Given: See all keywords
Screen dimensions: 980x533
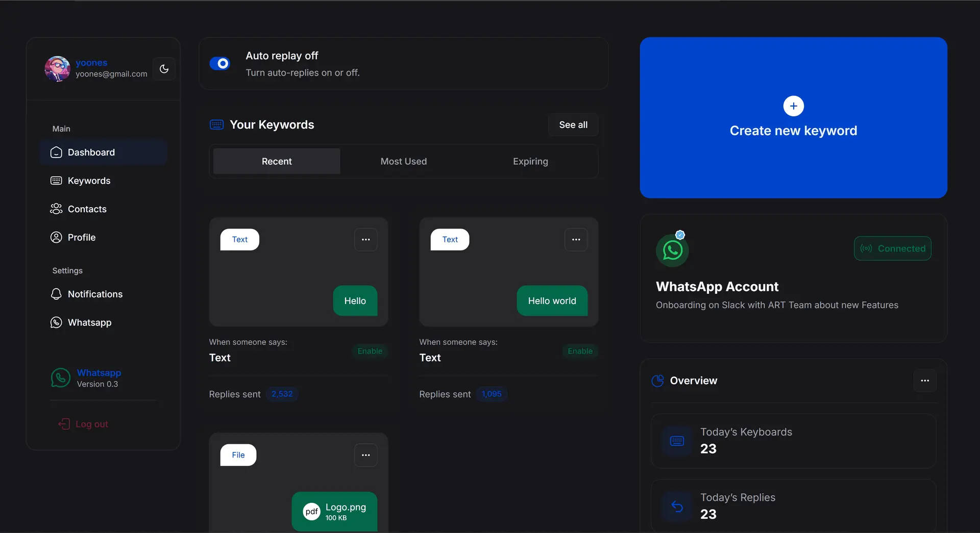Looking at the screenshot, I should point(573,125).
